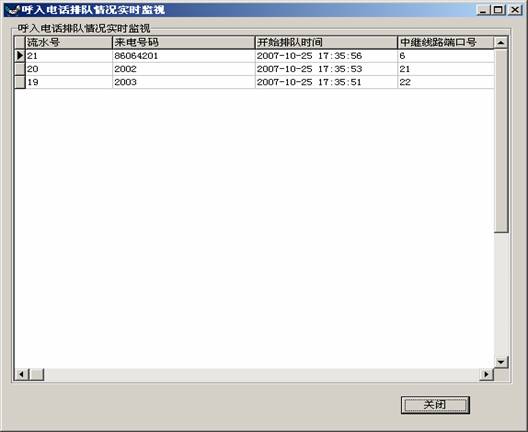
Task: Click the 中继线路端口号 column header
Action: [x=446, y=42]
